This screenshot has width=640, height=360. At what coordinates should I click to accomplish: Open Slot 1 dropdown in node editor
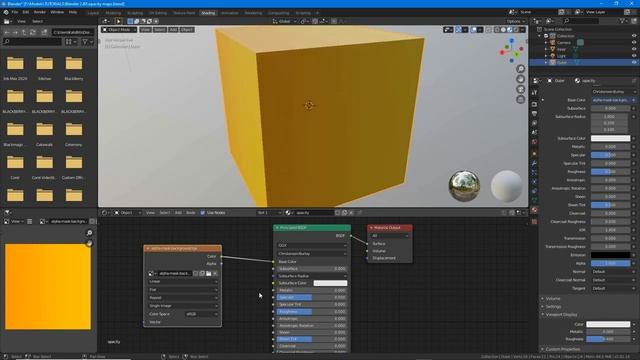tap(269, 213)
